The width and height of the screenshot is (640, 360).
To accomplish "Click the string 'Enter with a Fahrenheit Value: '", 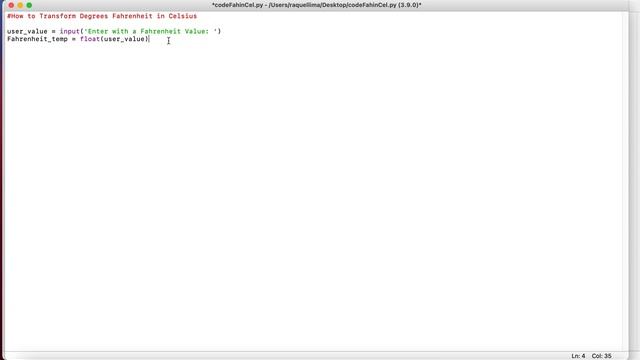I will 151,31.
